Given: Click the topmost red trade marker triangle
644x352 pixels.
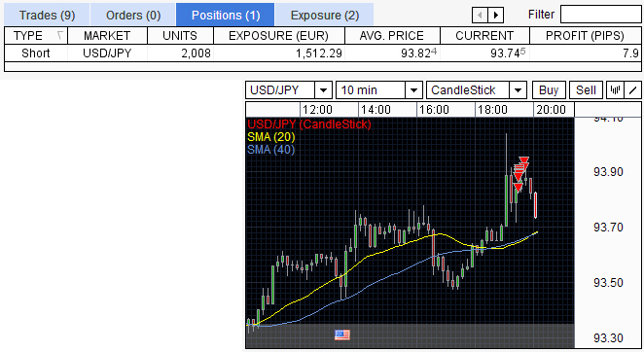Looking at the screenshot, I should coord(523,160).
